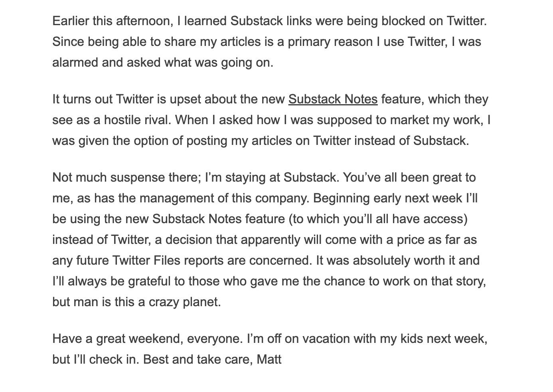553x392 pixels.
Task: Open the underlined Substack Notes link
Action: pos(333,99)
